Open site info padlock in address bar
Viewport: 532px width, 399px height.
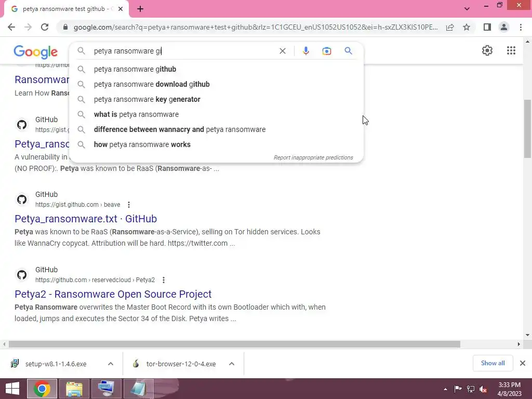[65, 27]
